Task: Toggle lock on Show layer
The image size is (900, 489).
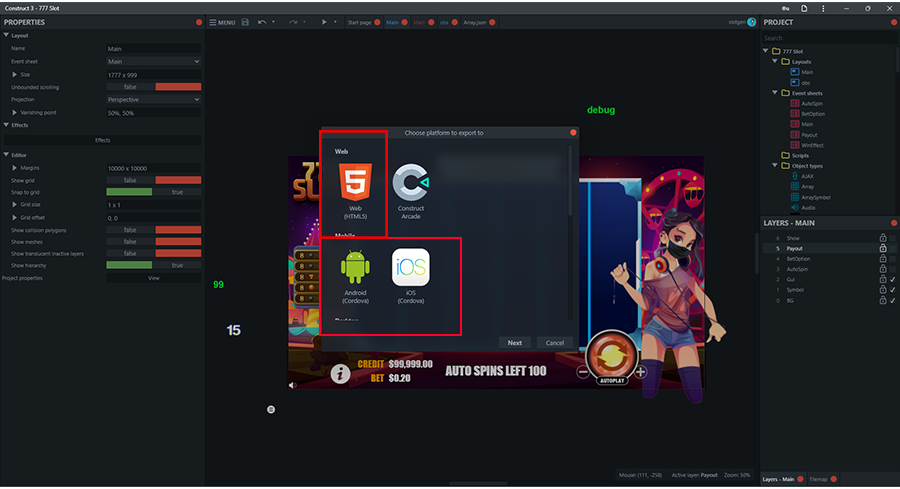Action: pyautogui.click(x=883, y=238)
